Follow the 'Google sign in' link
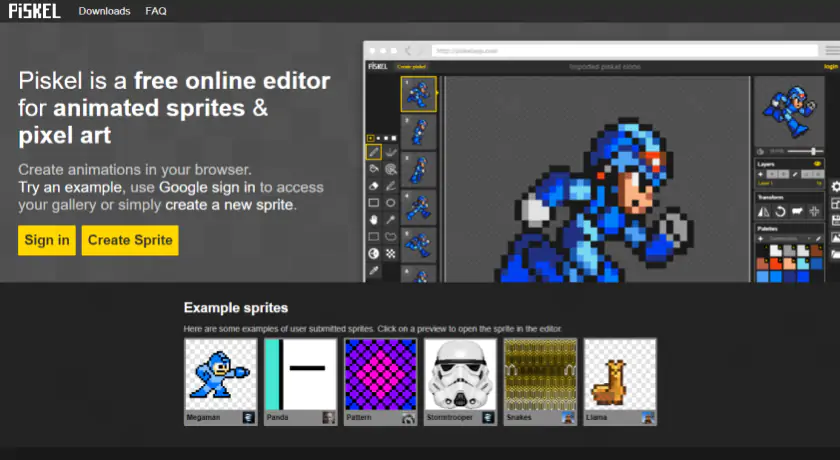Image resolution: width=840 pixels, height=460 pixels. (x=207, y=187)
